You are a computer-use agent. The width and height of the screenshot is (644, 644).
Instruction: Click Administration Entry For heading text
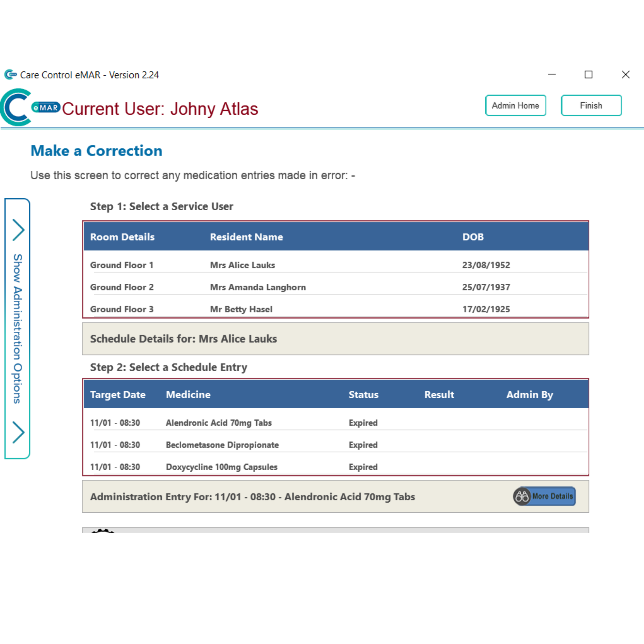(252, 496)
